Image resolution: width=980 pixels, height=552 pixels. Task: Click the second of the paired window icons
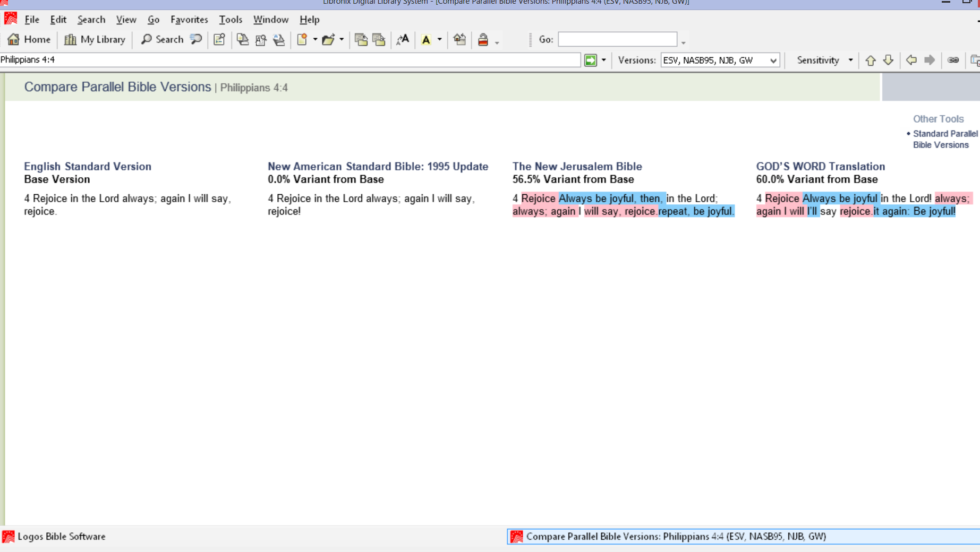coord(379,39)
